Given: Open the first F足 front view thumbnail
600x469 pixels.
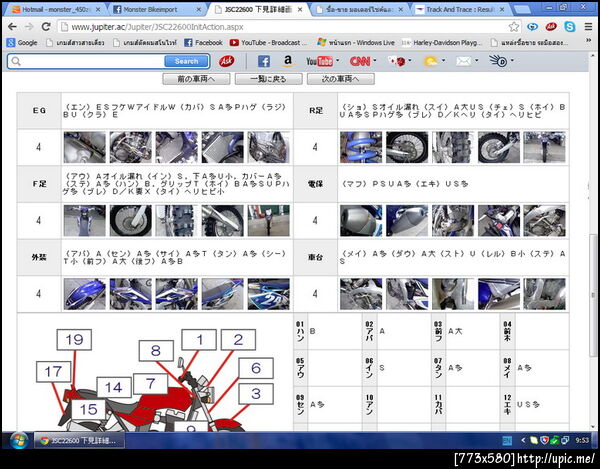Looking at the screenshot, I should tap(85, 221).
